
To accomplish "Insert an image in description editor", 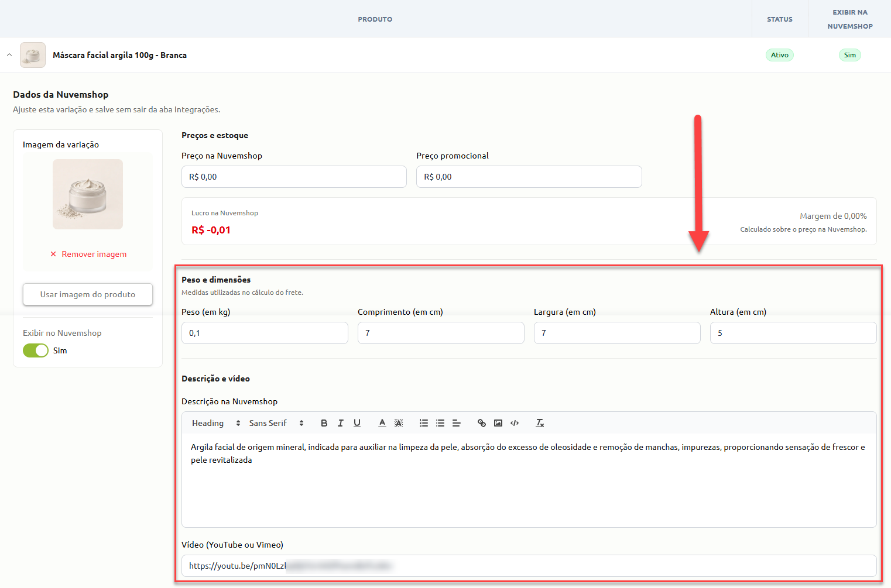I will [x=498, y=423].
